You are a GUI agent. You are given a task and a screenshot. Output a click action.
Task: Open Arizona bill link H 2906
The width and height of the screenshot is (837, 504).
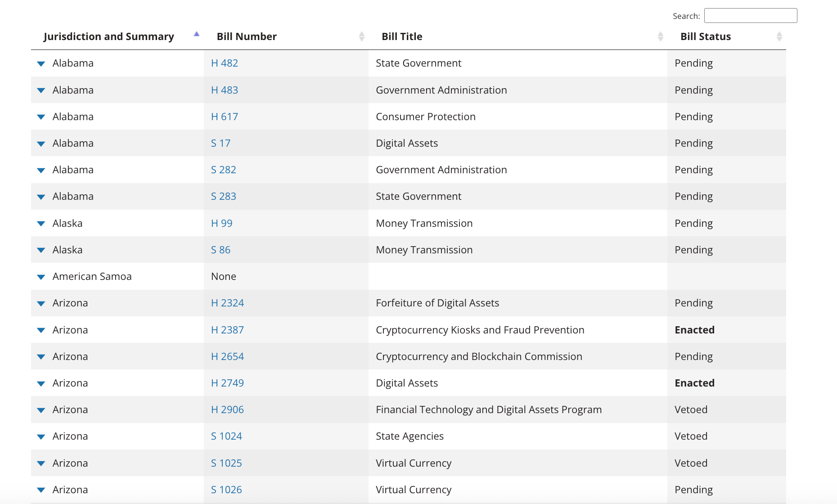tap(227, 409)
